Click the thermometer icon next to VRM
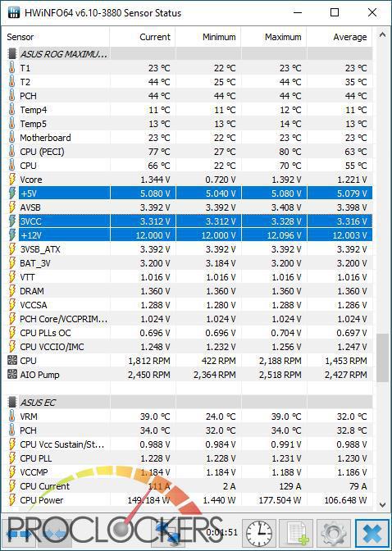Screen dimensions: 392x551 tap(12, 417)
